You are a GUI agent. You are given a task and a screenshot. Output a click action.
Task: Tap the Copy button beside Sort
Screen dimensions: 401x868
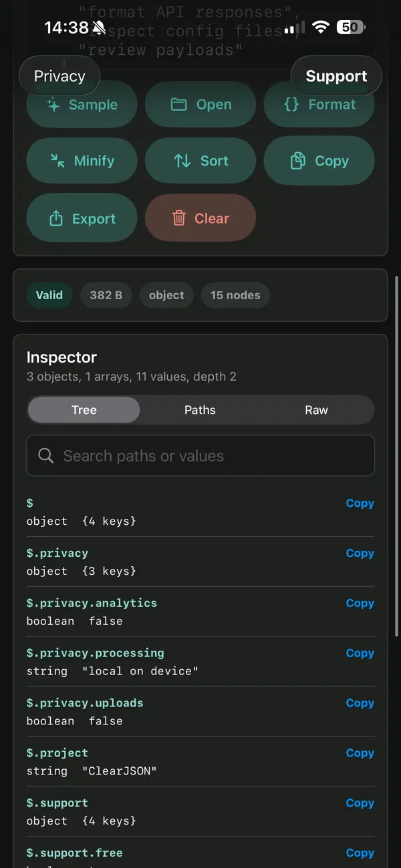319,160
